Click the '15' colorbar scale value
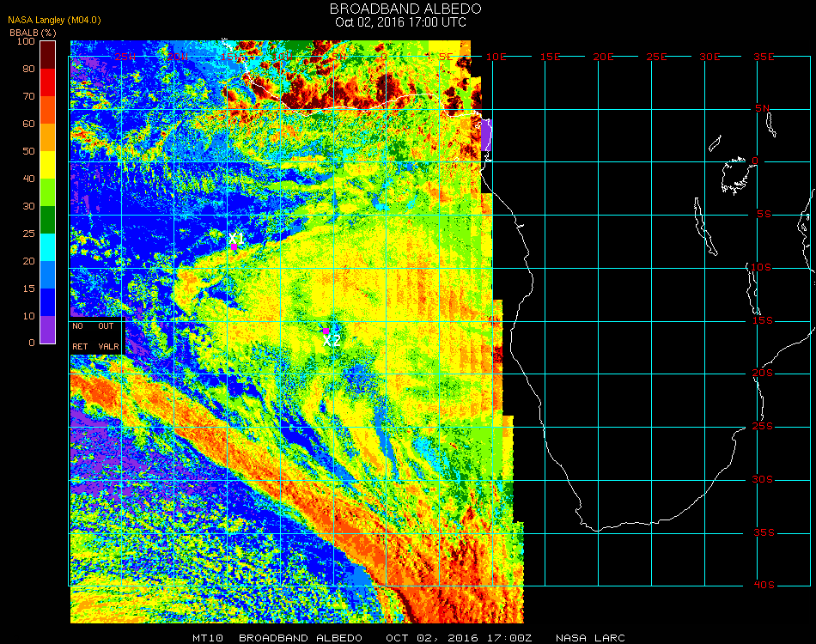This screenshot has width=816, height=644. [x=28, y=289]
